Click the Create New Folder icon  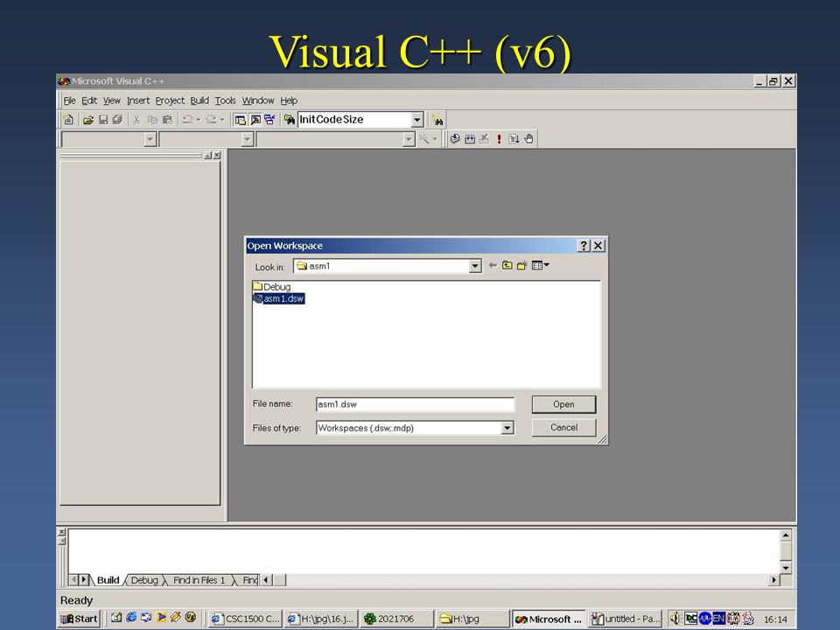[x=521, y=266]
